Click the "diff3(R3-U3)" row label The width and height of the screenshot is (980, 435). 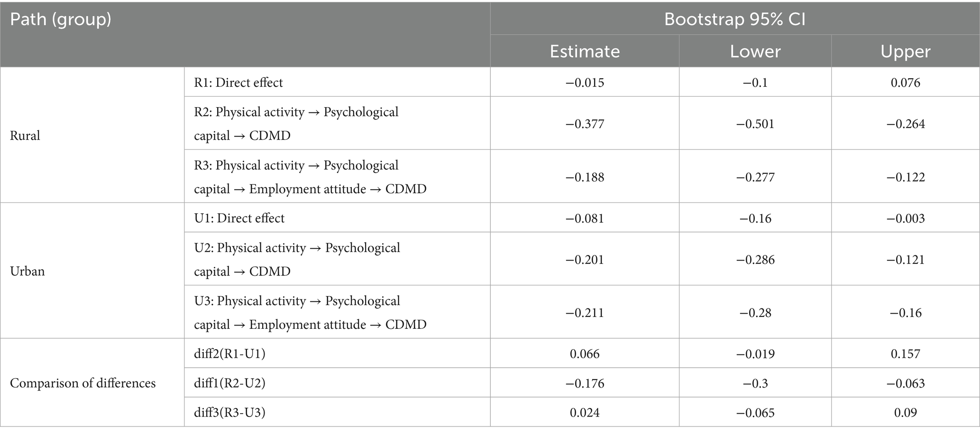229,412
